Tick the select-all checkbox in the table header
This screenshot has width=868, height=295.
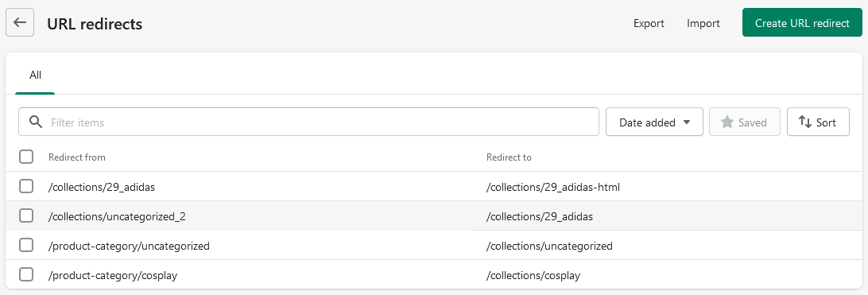(26, 157)
